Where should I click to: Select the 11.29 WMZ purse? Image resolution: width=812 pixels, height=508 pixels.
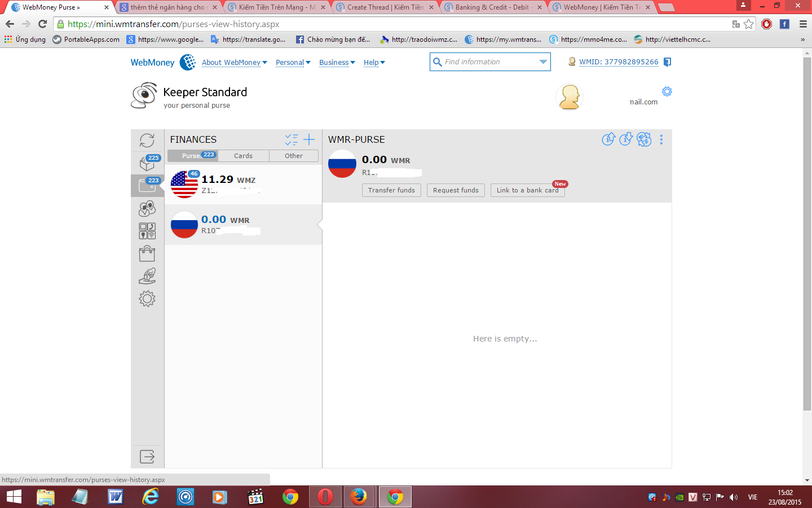pyautogui.click(x=244, y=185)
